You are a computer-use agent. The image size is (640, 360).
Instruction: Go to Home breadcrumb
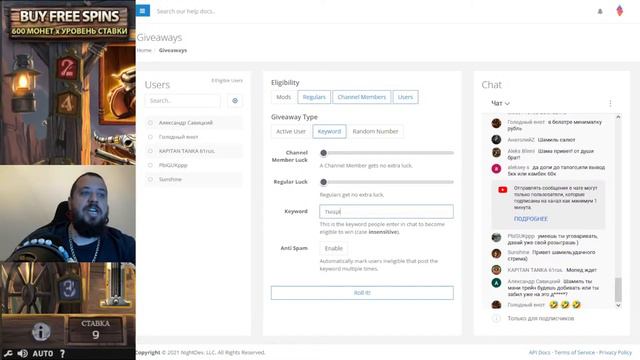(144, 50)
